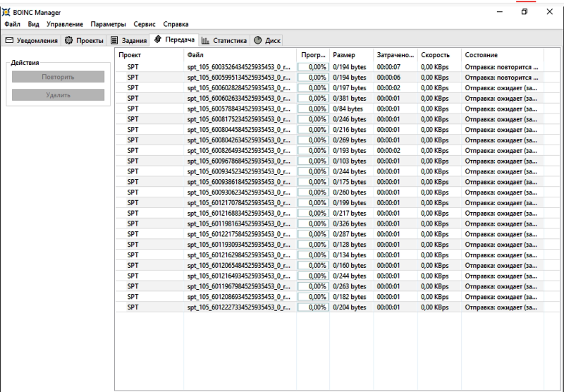The height and width of the screenshot is (392, 564).
Task: Sort by the Скорость column header
Action: 439,55
